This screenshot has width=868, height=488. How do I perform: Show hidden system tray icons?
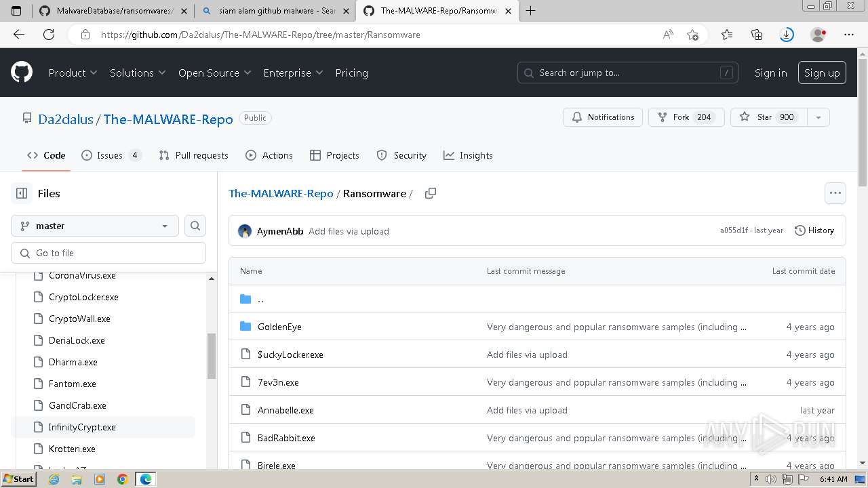(x=757, y=479)
